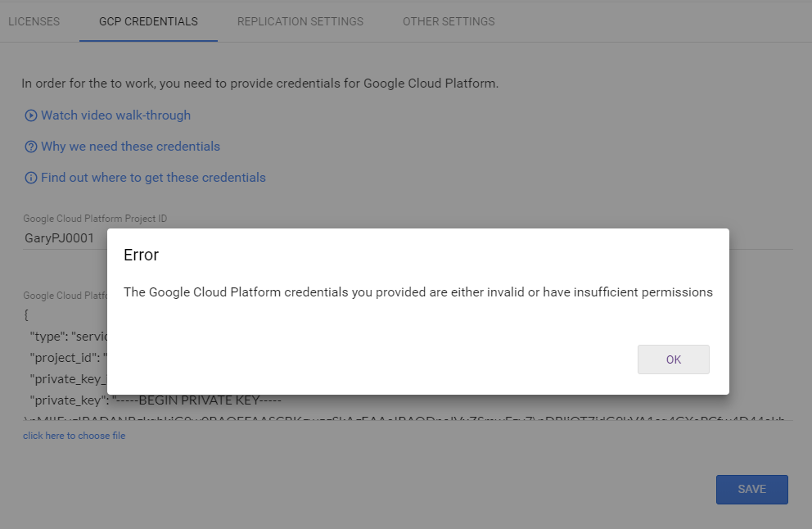Click the Error dialog title
The height and width of the screenshot is (529, 812).
pos(141,255)
